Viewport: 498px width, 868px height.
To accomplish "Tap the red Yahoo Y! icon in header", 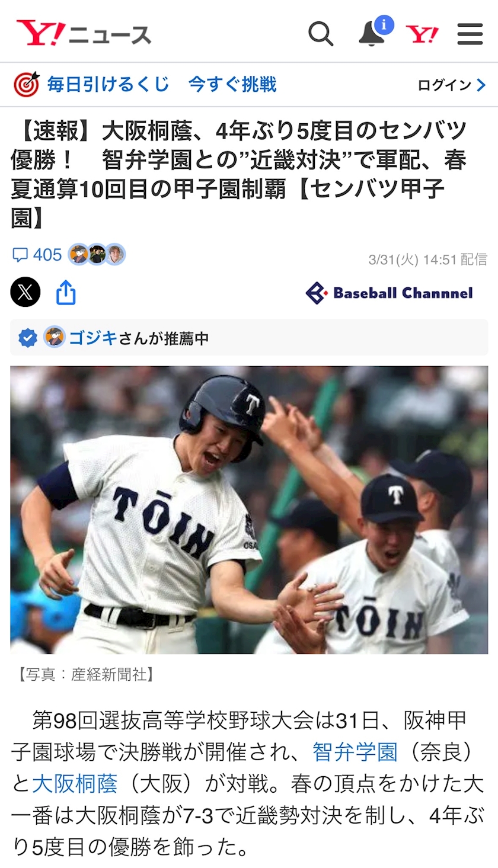I will 422,34.
